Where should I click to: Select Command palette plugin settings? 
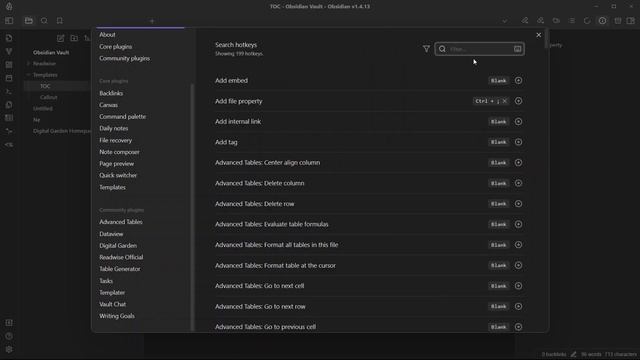pos(122,117)
